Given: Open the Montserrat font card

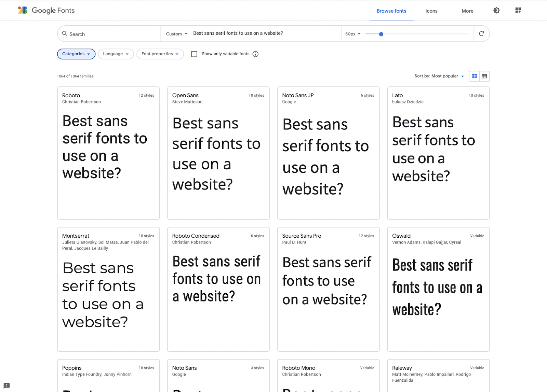Looking at the screenshot, I should (x=108, y=289).
